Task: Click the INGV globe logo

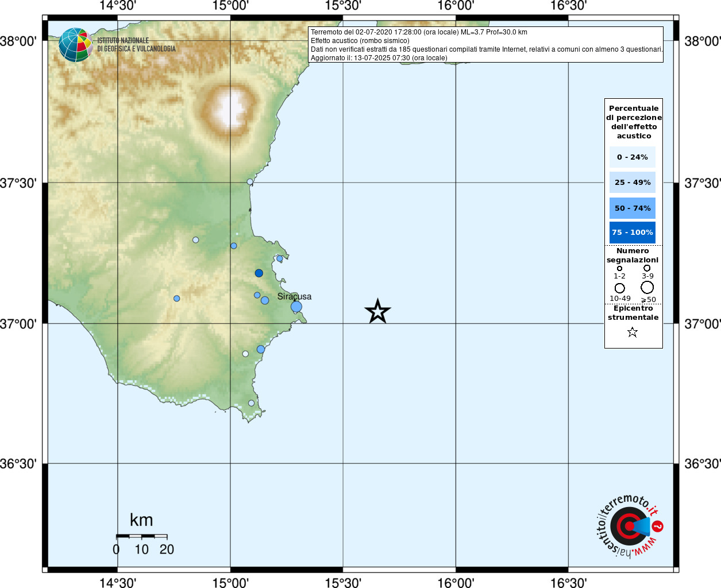Action: (x=76, y=45)
